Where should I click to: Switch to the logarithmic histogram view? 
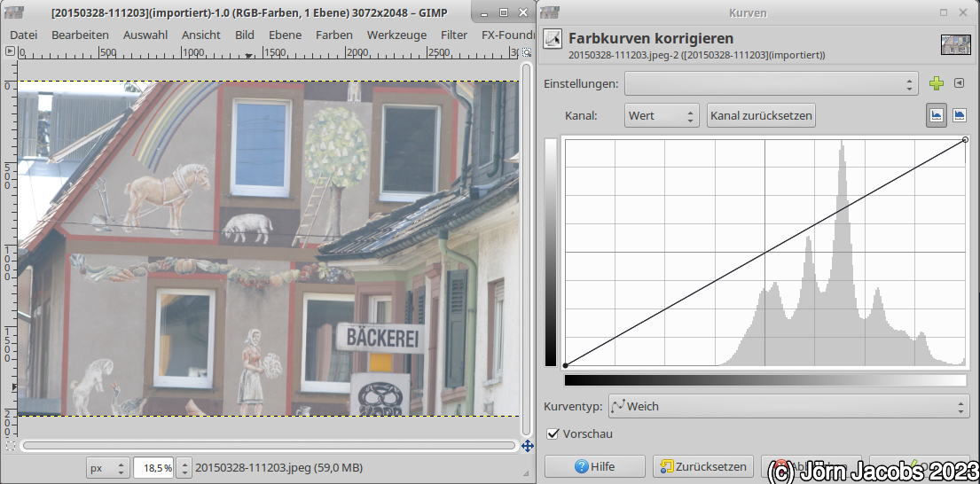(x=959, y=115)
